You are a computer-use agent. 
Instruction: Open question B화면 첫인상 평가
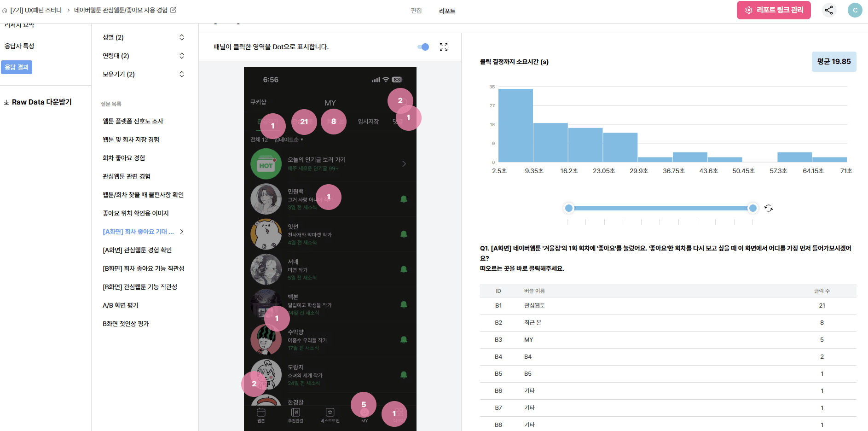click(x=126, y=324)
